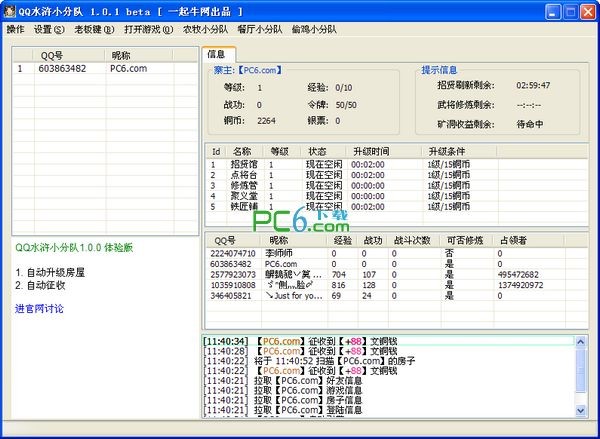Click occupier value 495472682
The image size is (600, 439).
518,275
